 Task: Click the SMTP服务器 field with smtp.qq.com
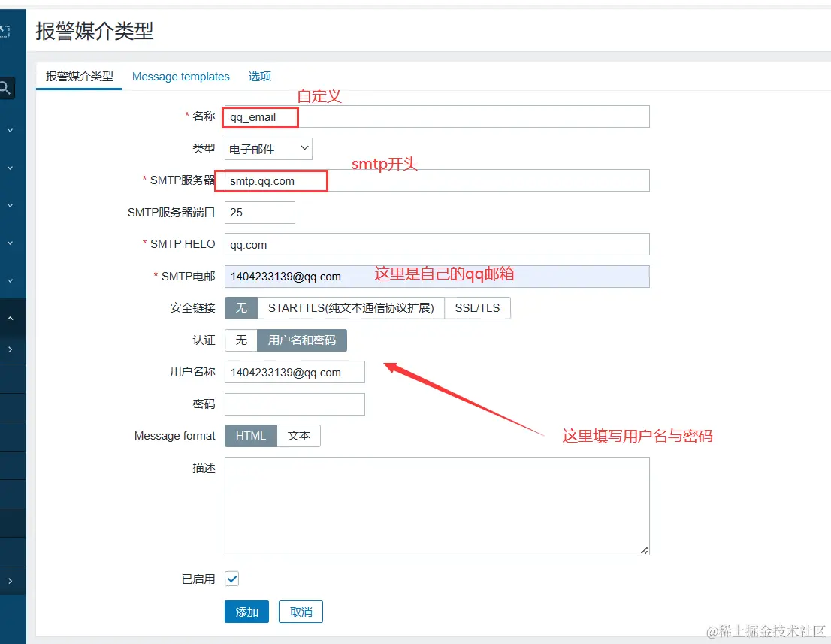tap(437, 181)
